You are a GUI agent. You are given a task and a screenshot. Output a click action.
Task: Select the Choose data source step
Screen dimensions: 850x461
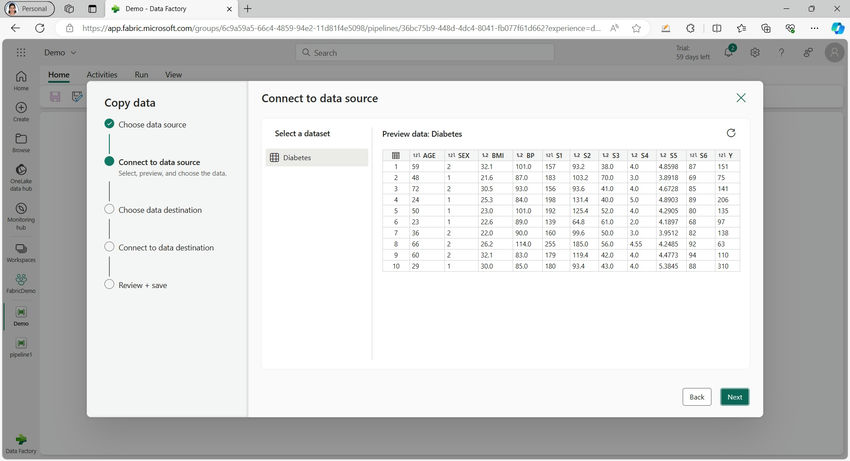pos(145,124)
